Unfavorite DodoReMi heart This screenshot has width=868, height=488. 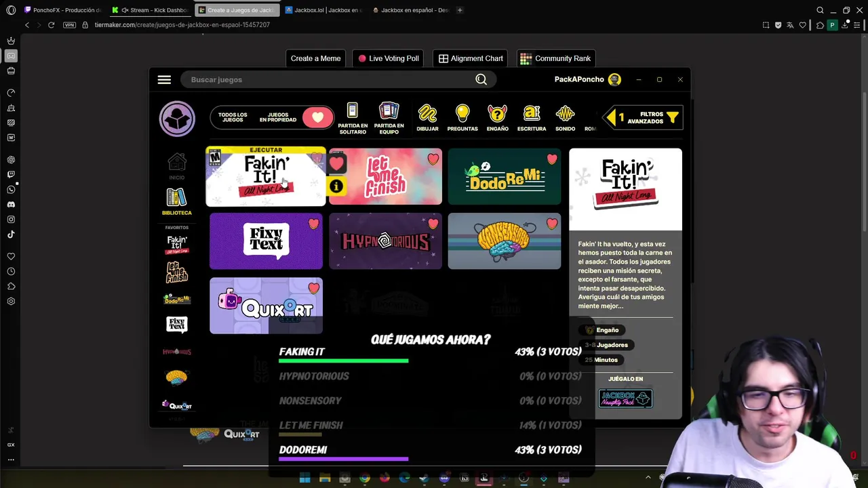tap(552, 159)
